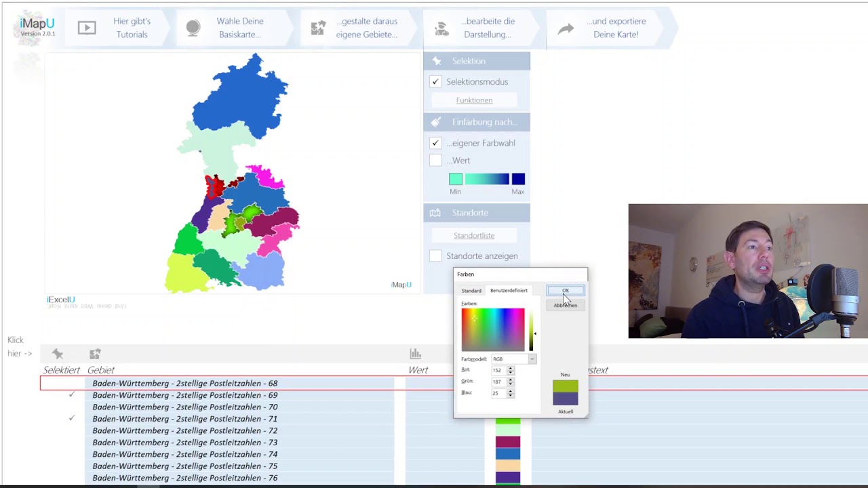The image size is (868, 488).
Task: Click the Standorte panel header
Action: pyautogui.click(x=477, y=213)
